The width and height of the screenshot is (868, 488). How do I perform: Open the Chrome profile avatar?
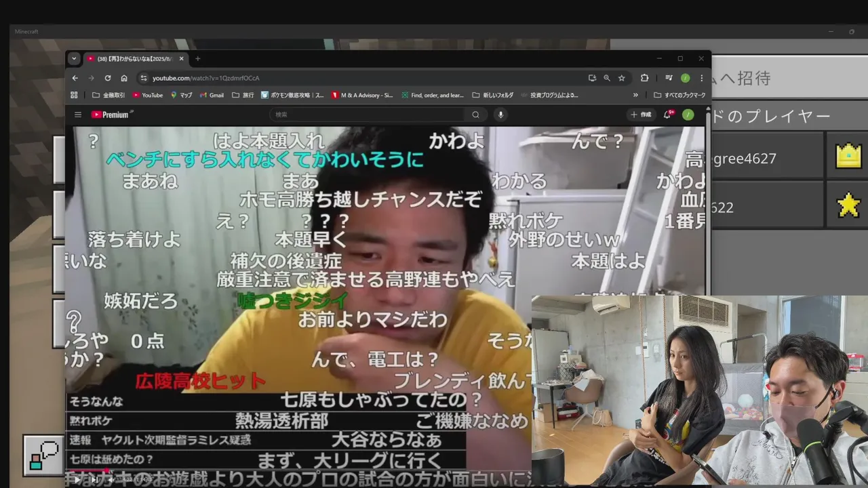click(686, 78)
